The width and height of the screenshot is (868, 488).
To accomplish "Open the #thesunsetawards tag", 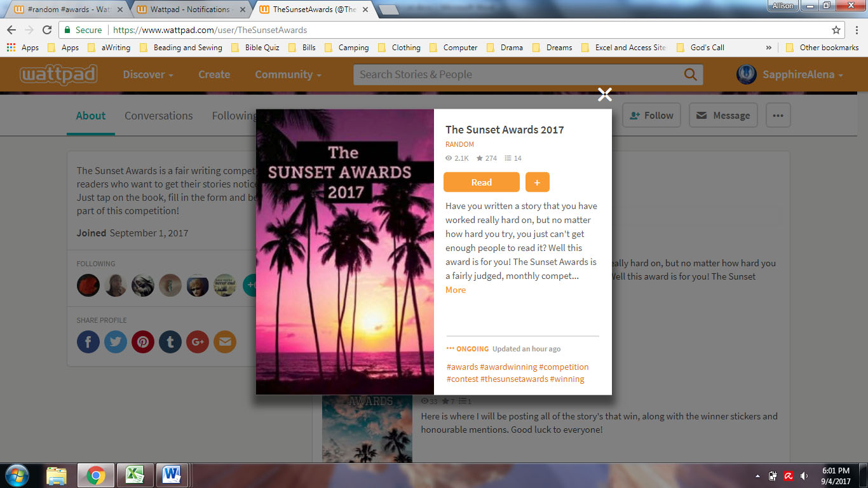I will click(514, 379).
